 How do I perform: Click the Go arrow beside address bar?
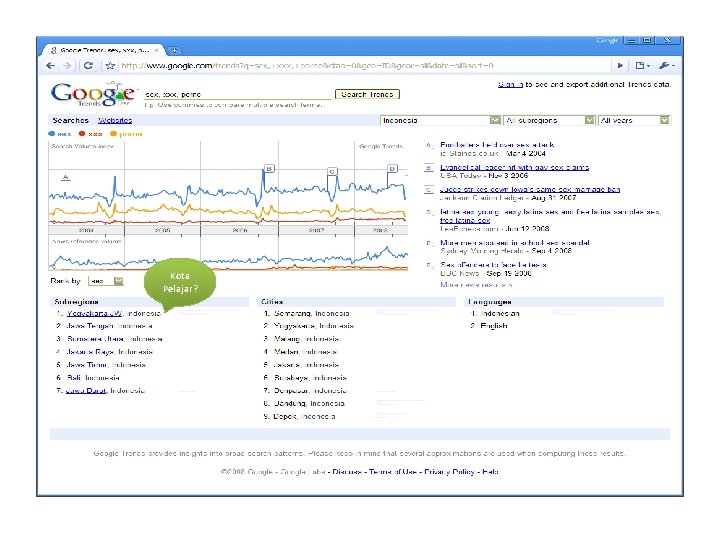[620, 66]
